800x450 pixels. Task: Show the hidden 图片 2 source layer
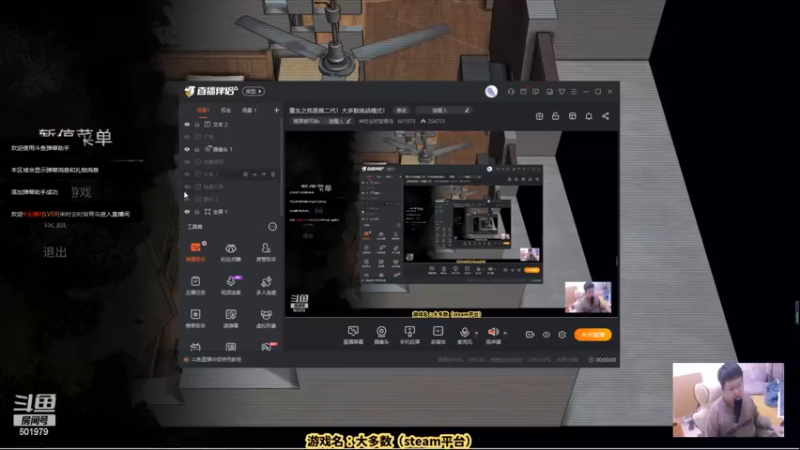(187, 199)
